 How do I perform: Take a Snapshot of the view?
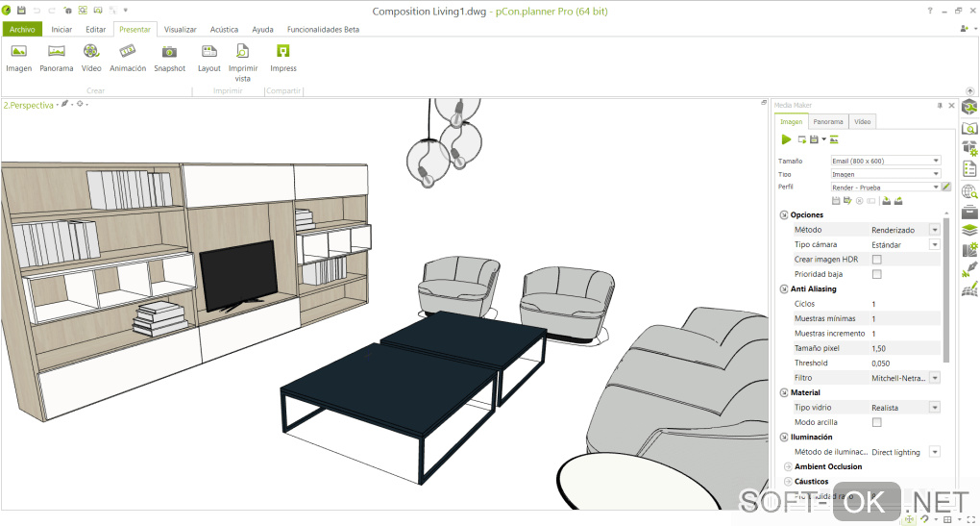(169, 58)
